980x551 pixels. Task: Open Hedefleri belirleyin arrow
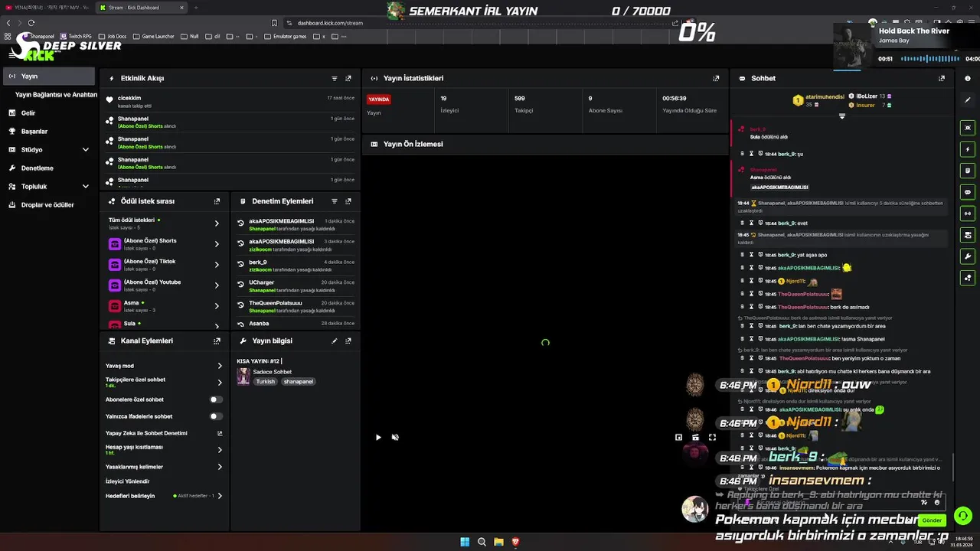pos(220,496)
